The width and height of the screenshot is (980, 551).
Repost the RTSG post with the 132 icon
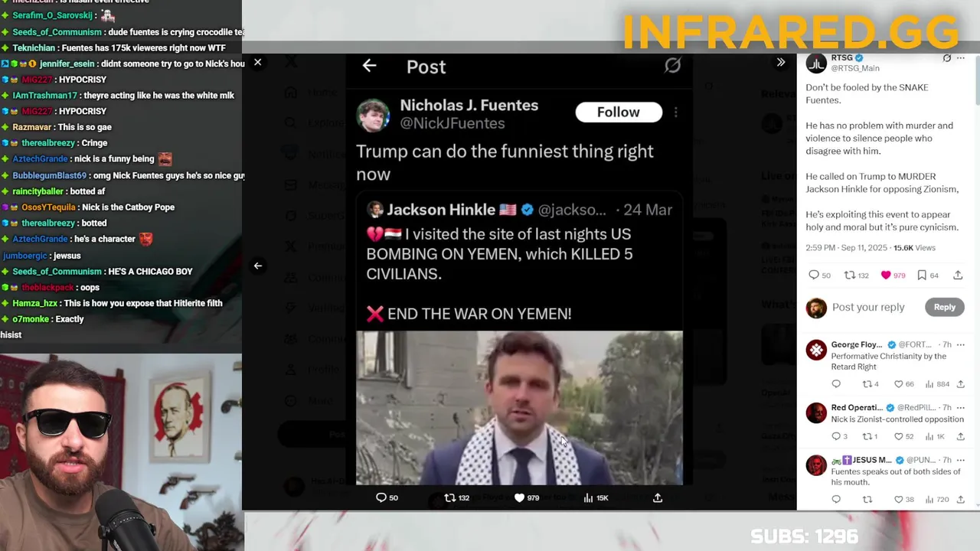pos(856,275)
